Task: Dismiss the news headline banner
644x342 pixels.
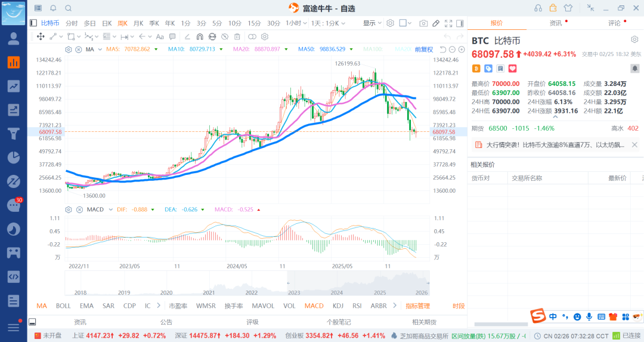Action: 634,144
